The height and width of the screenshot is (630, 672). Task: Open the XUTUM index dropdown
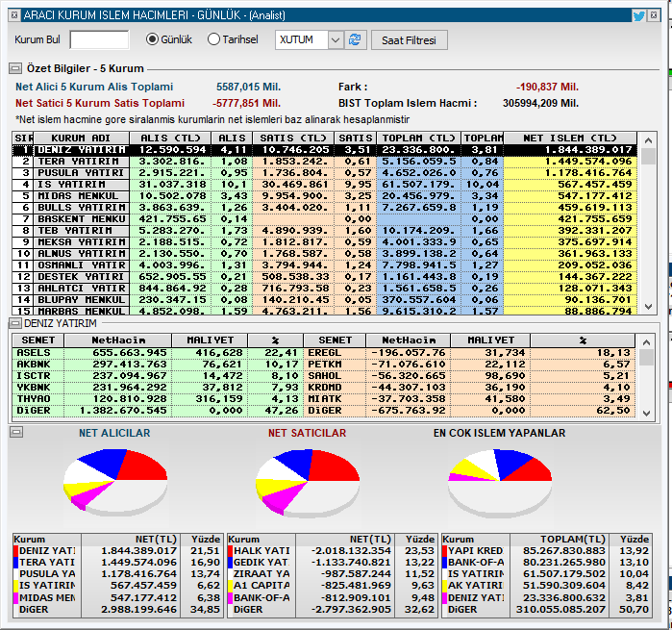tap(336, 39)
